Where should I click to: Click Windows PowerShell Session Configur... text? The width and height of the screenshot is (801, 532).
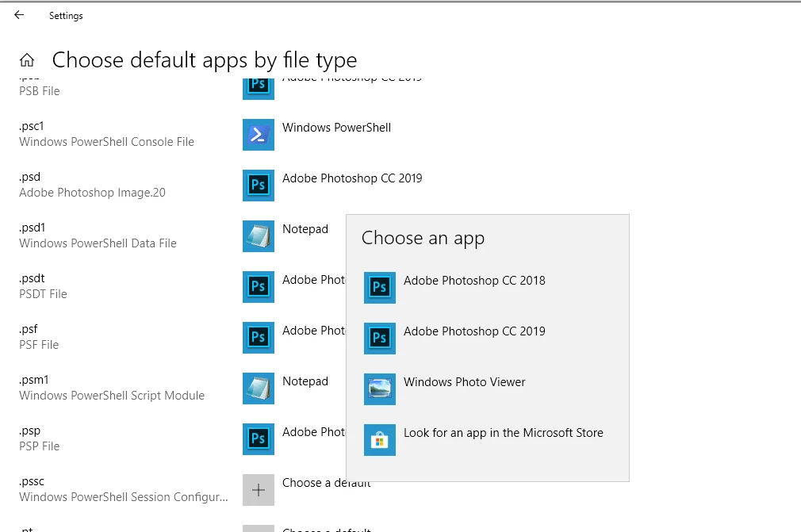(124, 497)
